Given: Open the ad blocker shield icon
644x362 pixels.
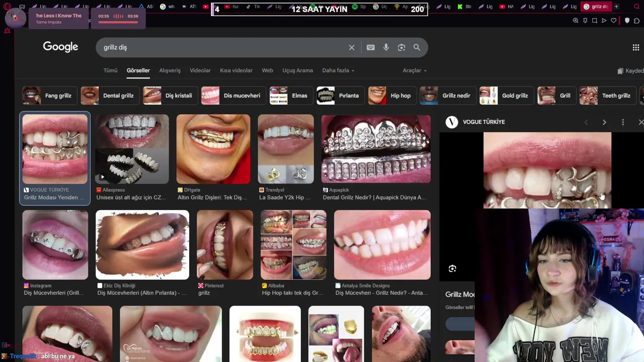Looking at the screenshot, I should 627,21.
